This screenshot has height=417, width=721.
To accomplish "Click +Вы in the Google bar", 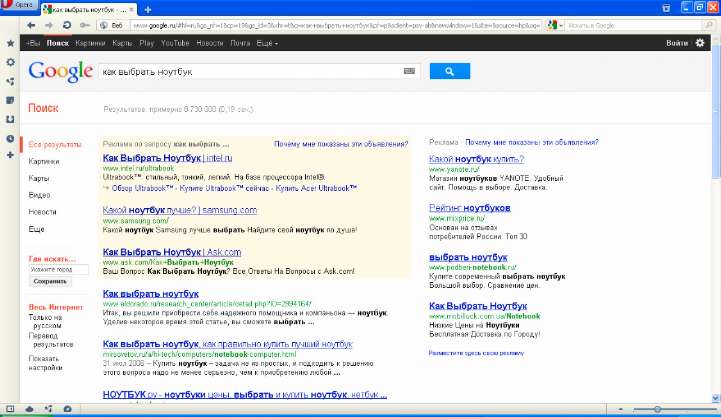I will (33, 43).
